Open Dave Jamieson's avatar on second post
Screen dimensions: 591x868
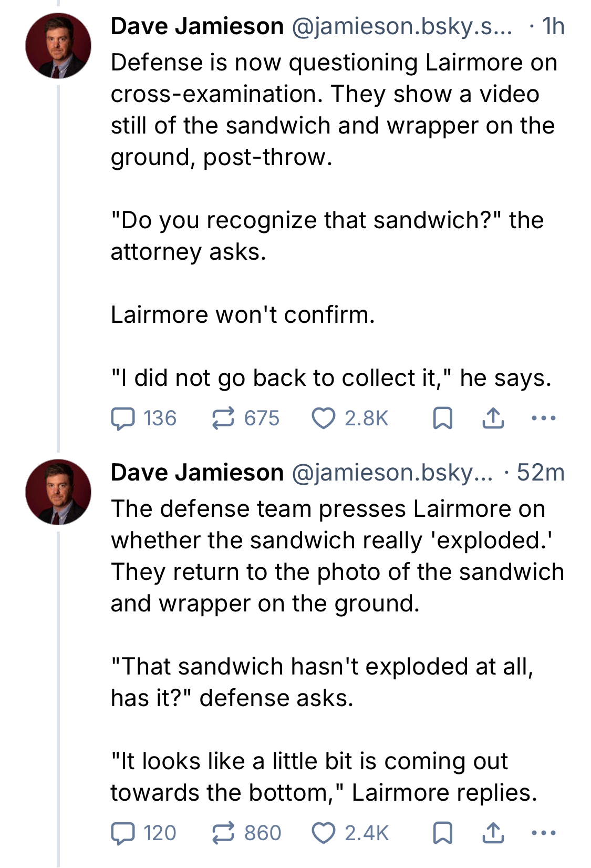[x=58, y=492]
